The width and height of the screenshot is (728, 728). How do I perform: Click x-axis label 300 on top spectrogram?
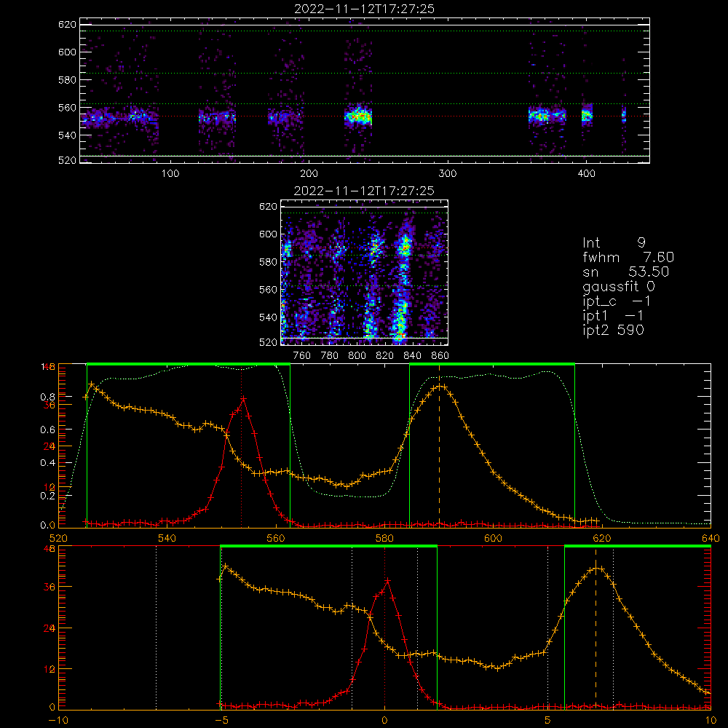coord(448,174)
